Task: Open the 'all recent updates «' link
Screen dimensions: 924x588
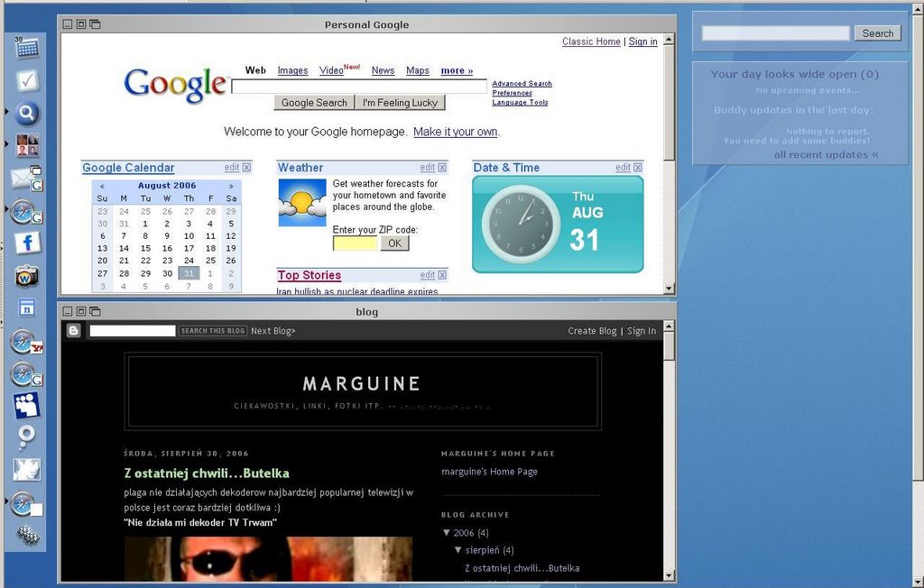Action: [x=827, y=154]
